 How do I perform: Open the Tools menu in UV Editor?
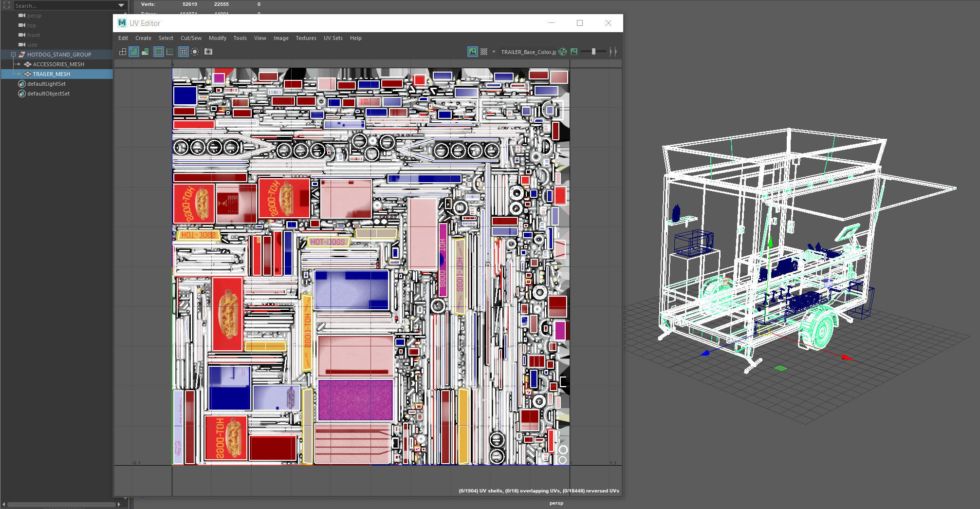point(240,38)
